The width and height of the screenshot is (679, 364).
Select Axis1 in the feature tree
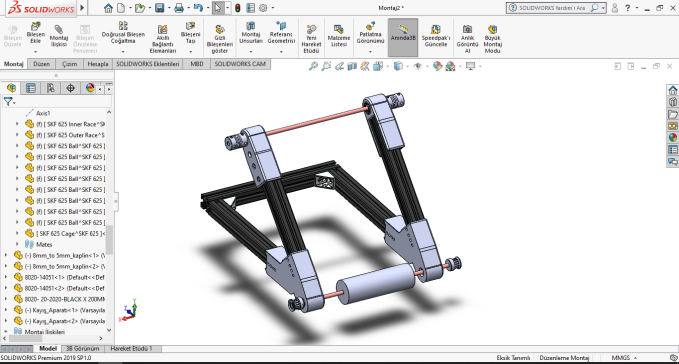coord(43,113)
